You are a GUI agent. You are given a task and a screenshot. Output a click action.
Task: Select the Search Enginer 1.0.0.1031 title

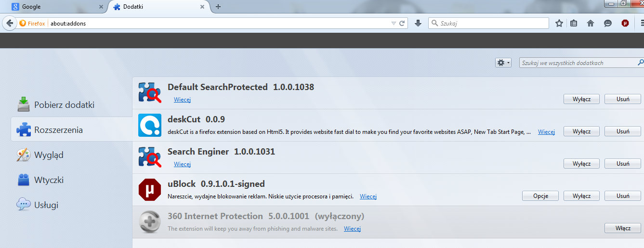click(x=221, y=152)
